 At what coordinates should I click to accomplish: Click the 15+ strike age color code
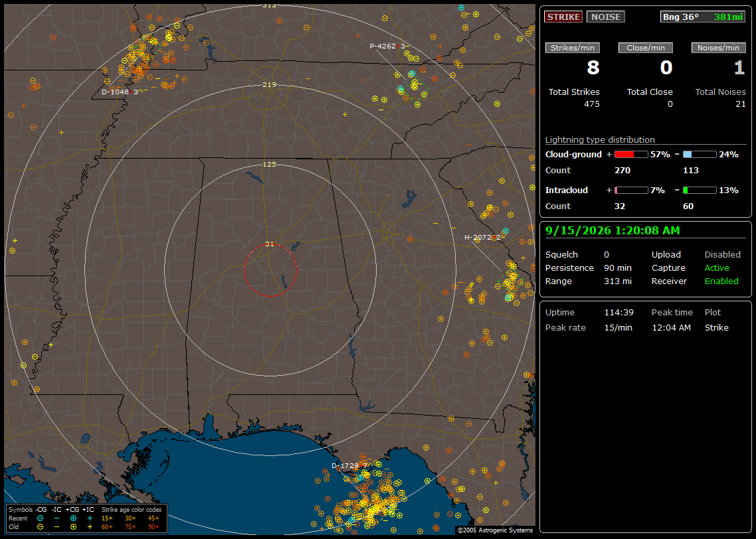[x=107, y=518]
